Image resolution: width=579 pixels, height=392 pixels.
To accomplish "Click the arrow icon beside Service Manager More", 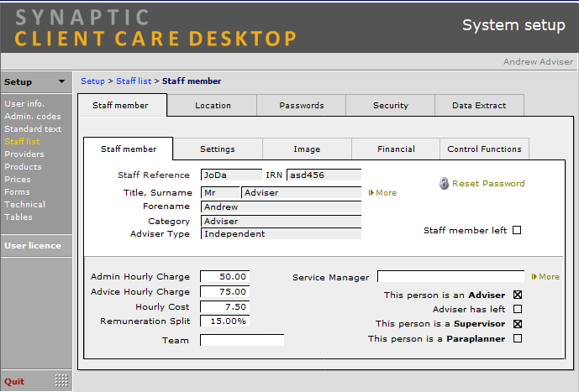I will point(534,276).
